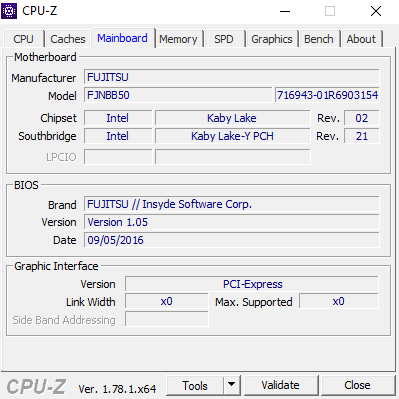
Task: Click the BIOS Date field 09/05/2016
Action: point(232,240)
